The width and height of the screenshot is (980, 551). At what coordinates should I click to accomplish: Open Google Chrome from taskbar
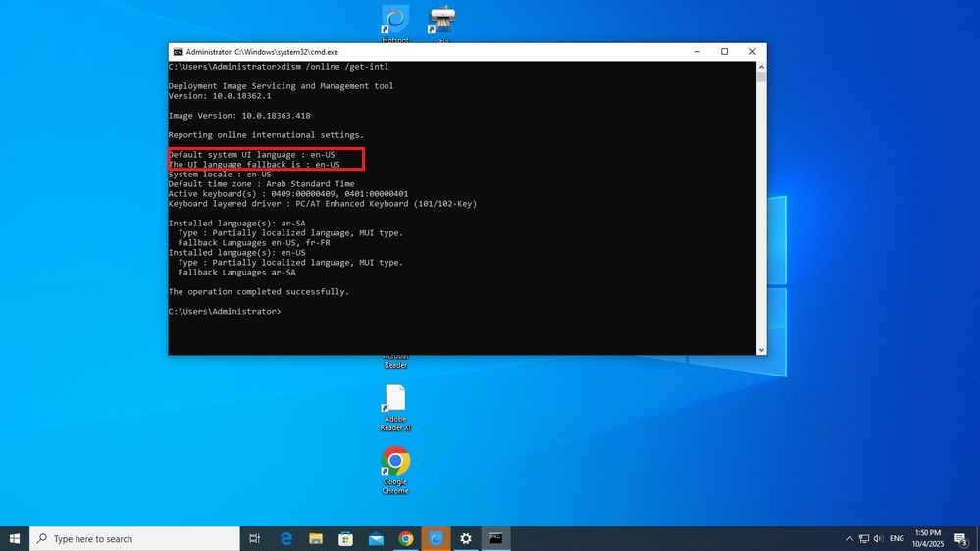click(x=405, y=538)
